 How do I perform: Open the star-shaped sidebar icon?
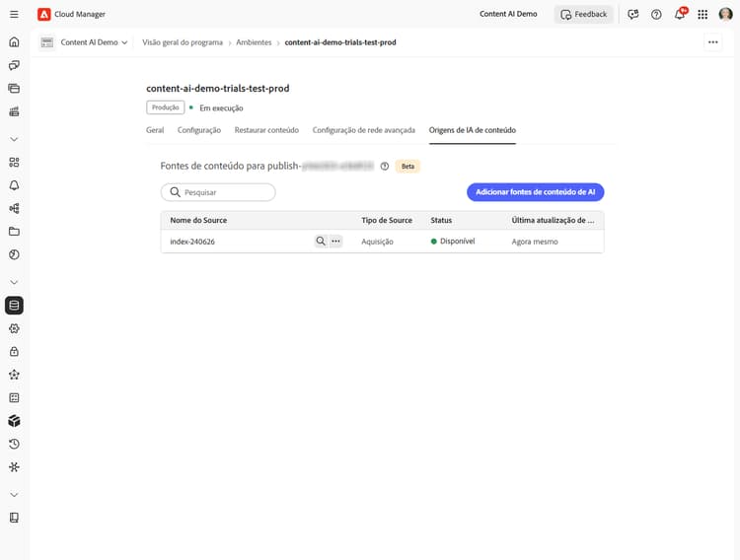[x=14, y=375]
